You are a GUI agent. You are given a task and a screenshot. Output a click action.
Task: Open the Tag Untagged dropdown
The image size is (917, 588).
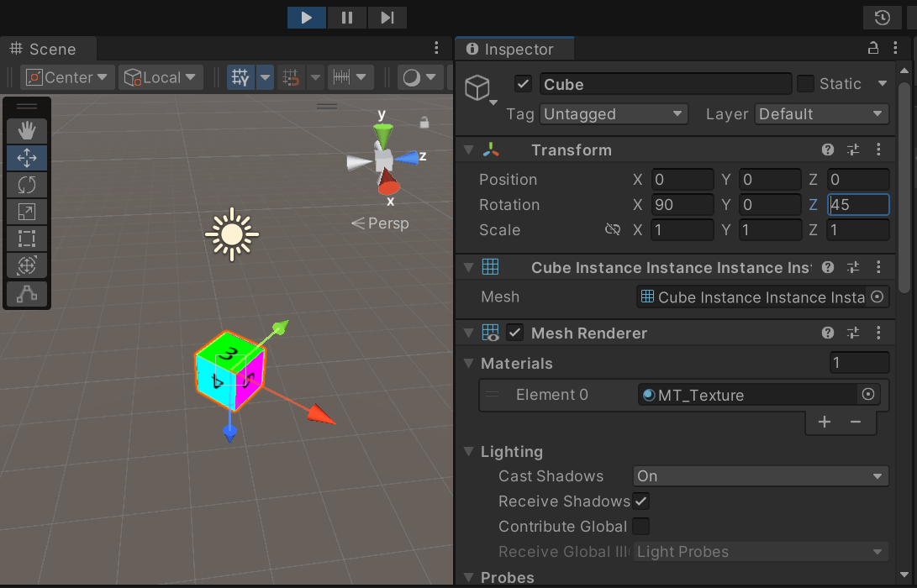point(614,114)
